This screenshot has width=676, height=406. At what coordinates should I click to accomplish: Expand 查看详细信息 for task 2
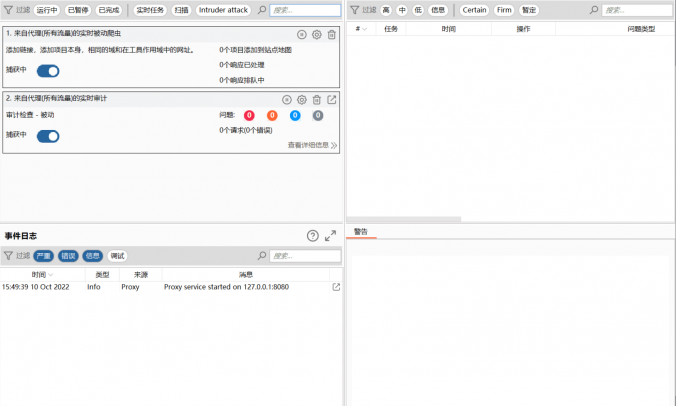coord(312,145)
